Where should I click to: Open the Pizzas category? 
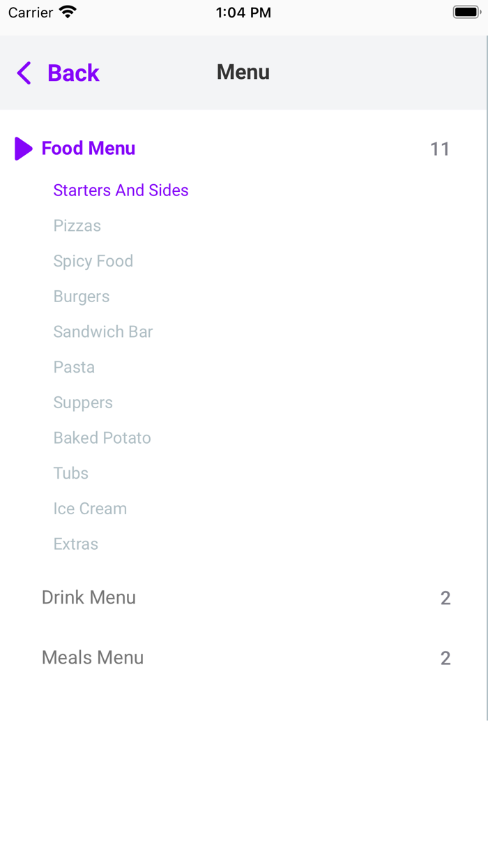77,226
